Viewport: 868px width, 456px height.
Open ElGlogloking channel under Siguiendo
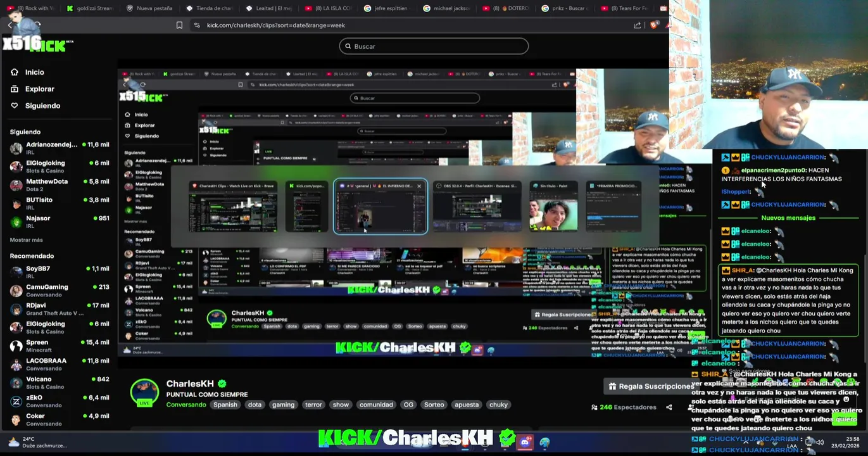(x=60, y=167)
